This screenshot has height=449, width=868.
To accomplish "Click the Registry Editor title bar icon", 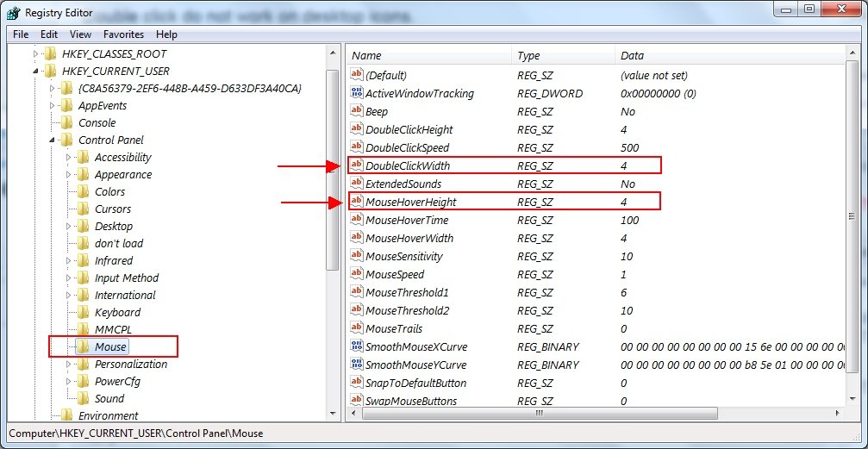I will coord(15,13).
